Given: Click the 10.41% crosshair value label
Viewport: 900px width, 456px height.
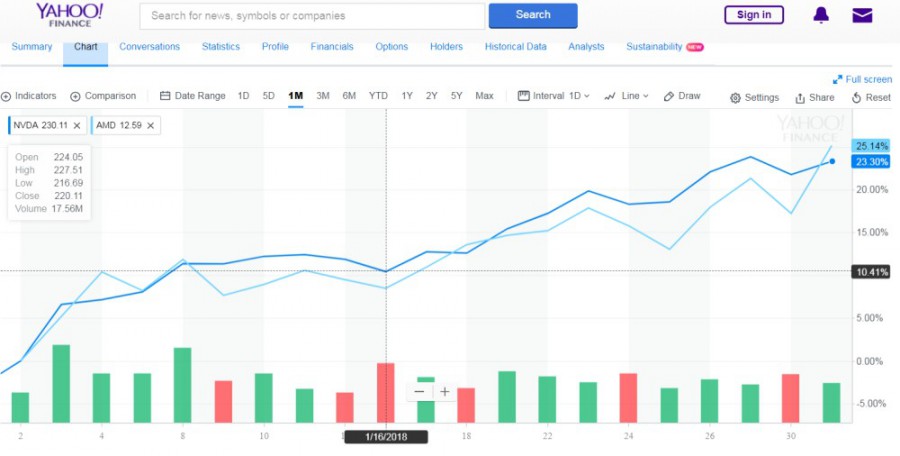Looking at the screenshot, I should pyautogui.click(x=870, y=272).
